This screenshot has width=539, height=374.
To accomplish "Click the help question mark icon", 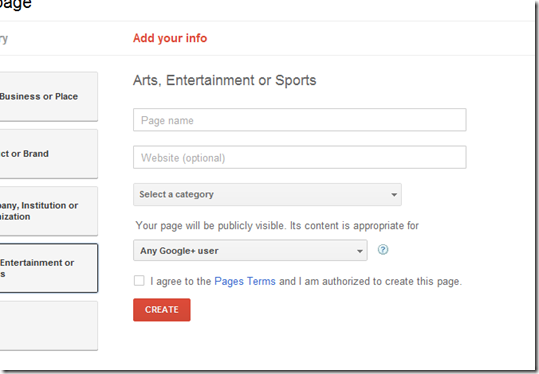I will [383, 250].
